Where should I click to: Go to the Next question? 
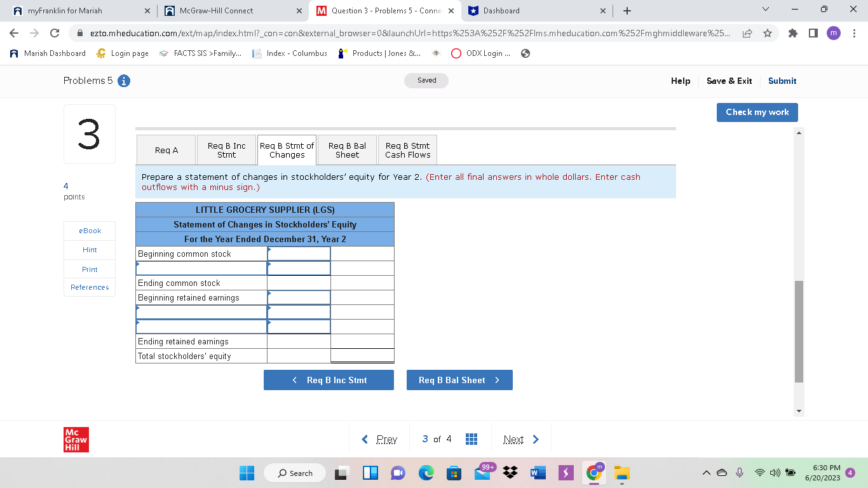pyautogui.click(x=521, y=439)
